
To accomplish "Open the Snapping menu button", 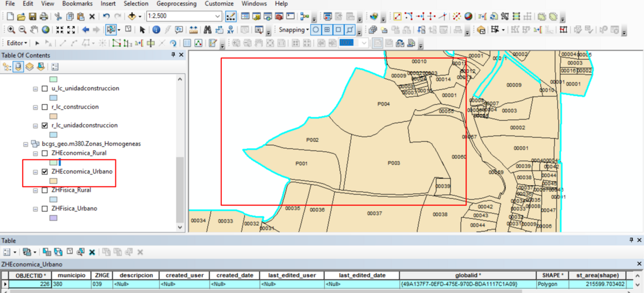I will [x=293, y=29].
